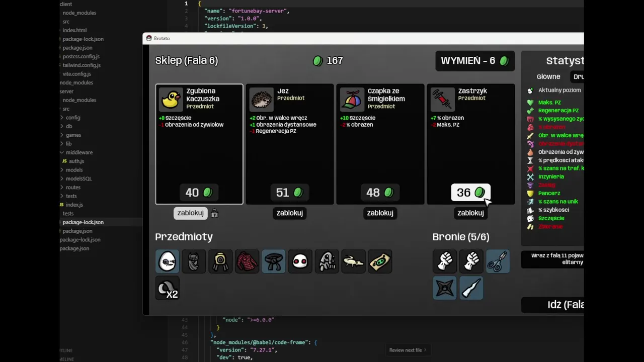Reroll shop with WYMIEŃ - 6
This screenshot has width=644, height=362.
pyautogui.click(x=475, y=61)
